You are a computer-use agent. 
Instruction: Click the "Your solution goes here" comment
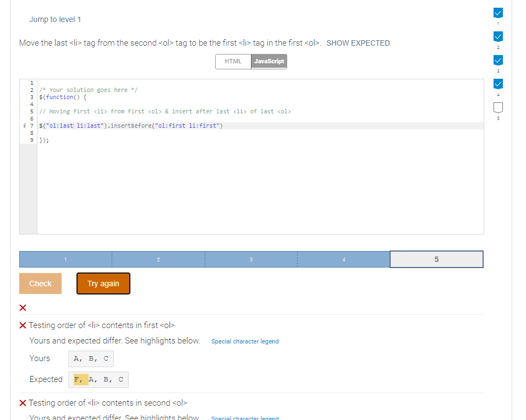[x=88, y=90]
